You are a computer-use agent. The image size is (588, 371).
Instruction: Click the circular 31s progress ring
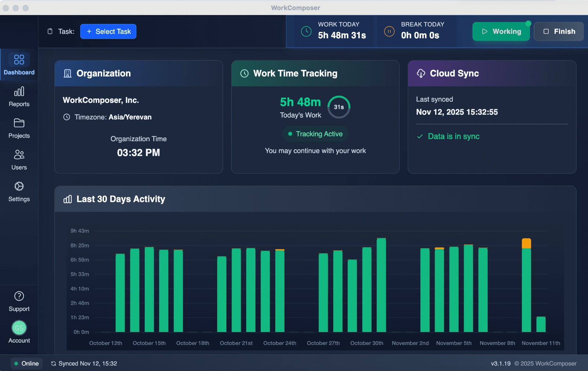339,107
